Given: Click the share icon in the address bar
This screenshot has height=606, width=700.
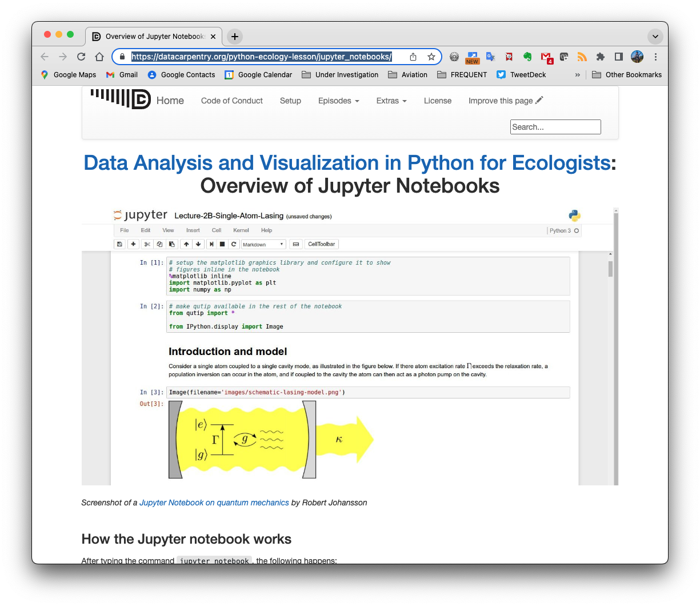Looking at the screenshot, I should (413, 57).
